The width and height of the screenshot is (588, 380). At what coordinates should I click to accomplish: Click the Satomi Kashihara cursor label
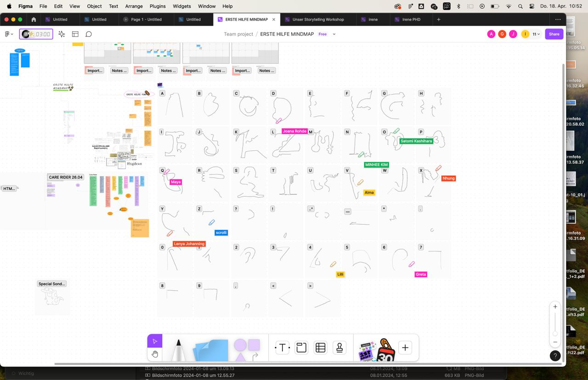pyautogui.click(x=416, y=141)
